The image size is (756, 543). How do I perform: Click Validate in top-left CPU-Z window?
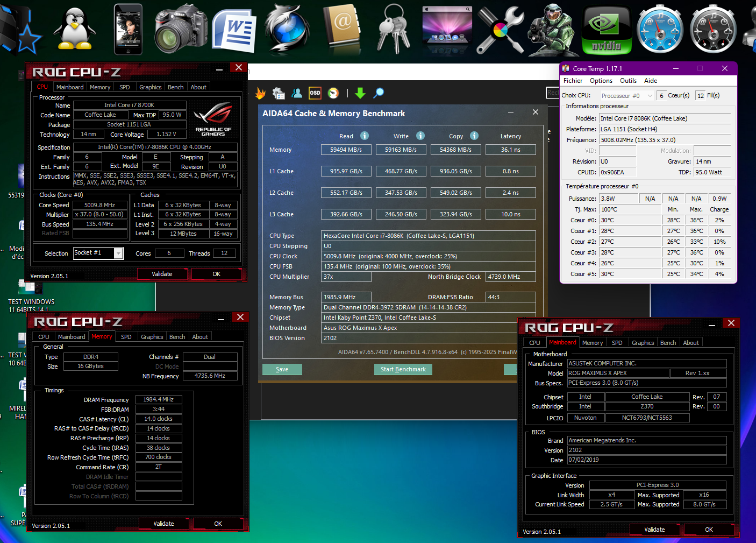162,274
